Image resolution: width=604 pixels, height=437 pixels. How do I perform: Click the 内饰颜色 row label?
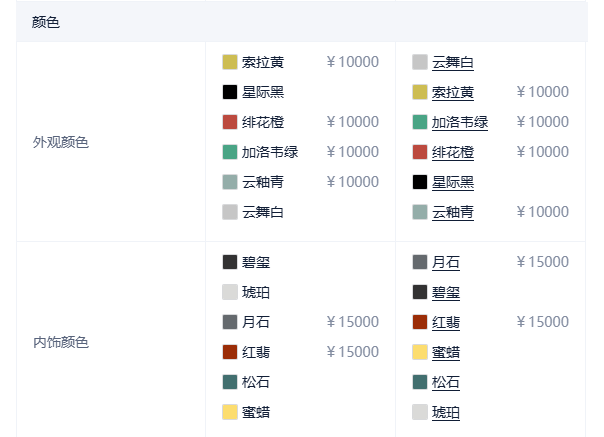(x=60, y=342)
